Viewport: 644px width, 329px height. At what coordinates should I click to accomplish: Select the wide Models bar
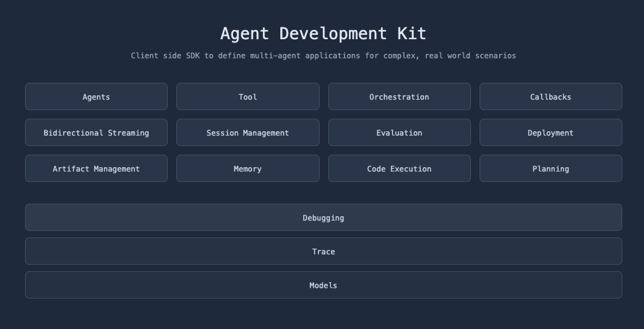pyautogui.click(x=323, y=285)
